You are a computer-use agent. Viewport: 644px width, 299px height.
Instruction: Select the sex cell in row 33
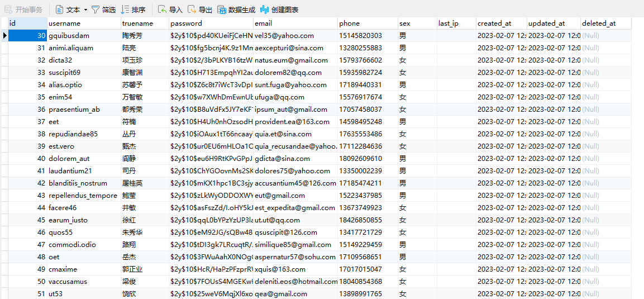[417, 73]
